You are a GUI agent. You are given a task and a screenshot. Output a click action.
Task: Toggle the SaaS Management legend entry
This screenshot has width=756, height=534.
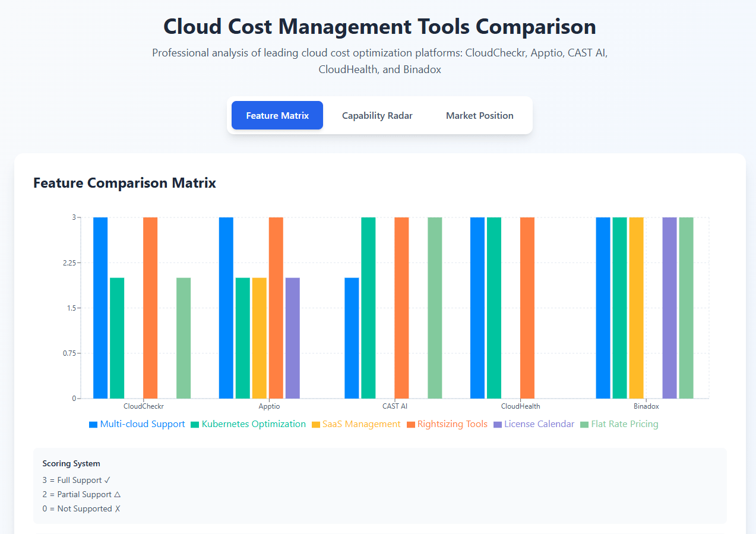pos(356,424)
